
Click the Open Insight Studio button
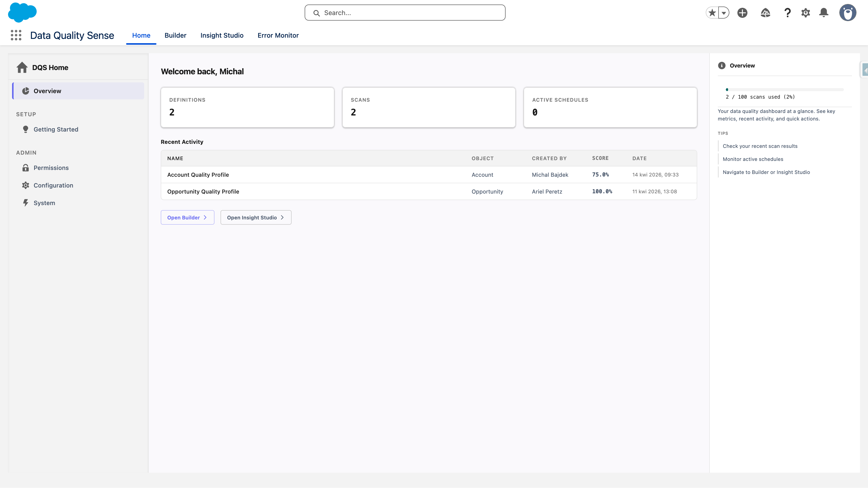[256, 218]
